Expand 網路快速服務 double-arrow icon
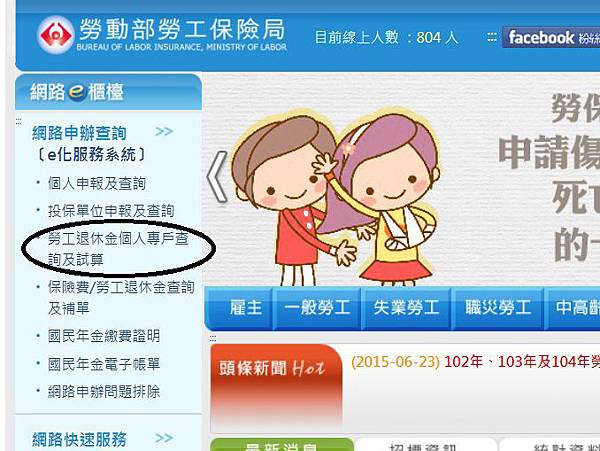Image resolution: width=600 pixels, height=451 pixels. tap(164, 438)
